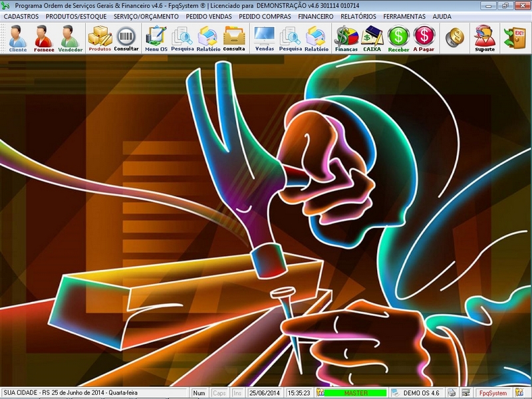Click the Consultar barcode icon
This screenshot has width=532, height=399.
[x=126, y=38]
